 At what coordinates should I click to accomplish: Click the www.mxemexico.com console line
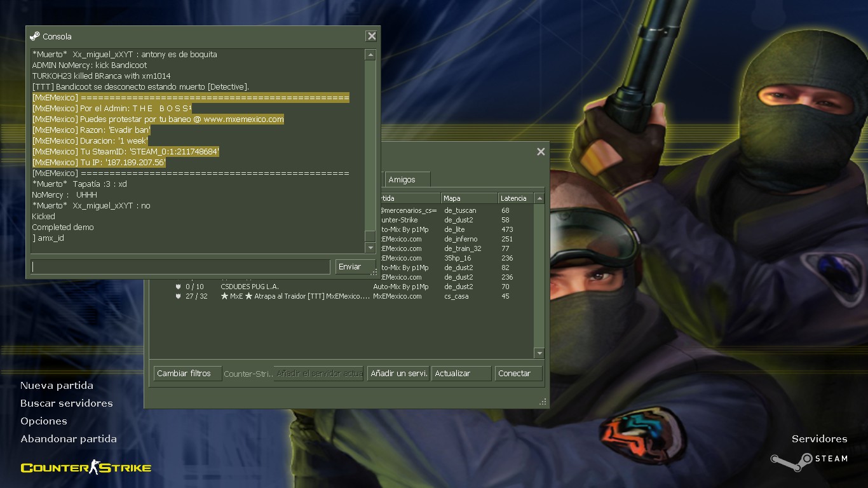click(x=158, y=119)
